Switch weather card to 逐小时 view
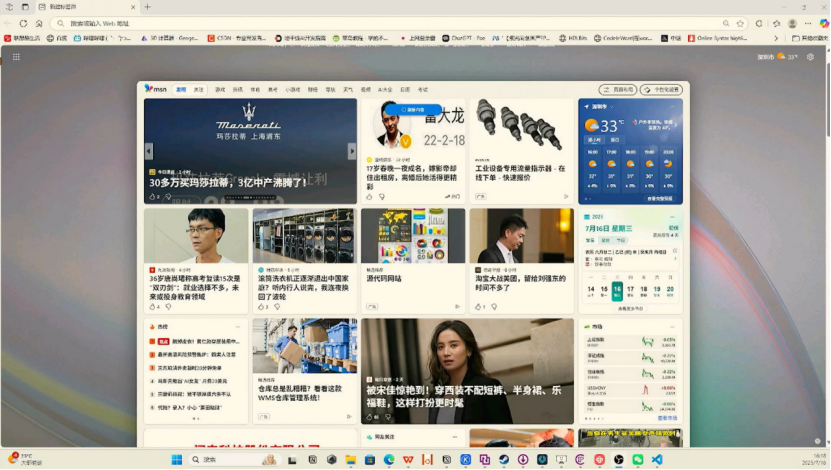Image resolution: width=831 pixels, height=470 pixels. click(595, 140)
